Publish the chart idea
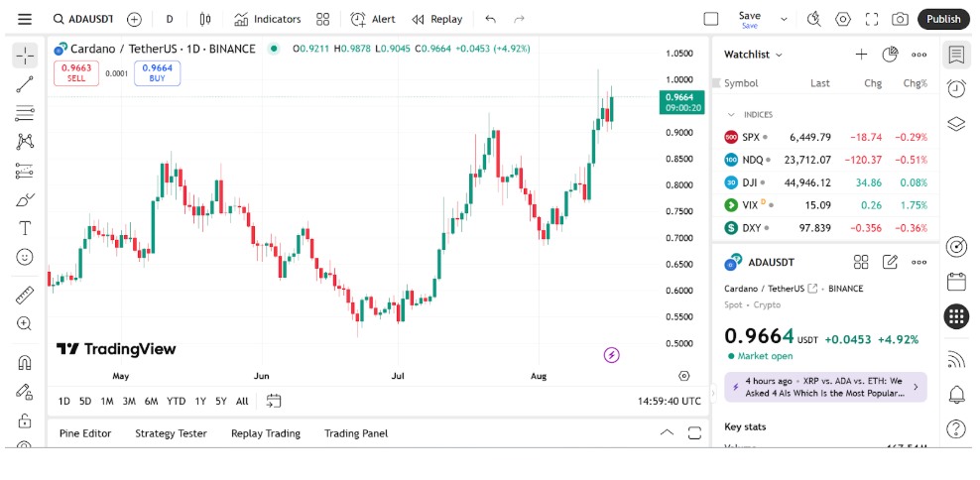The width and height of the screenshot is (980, 480). click(x=943, y=19)
